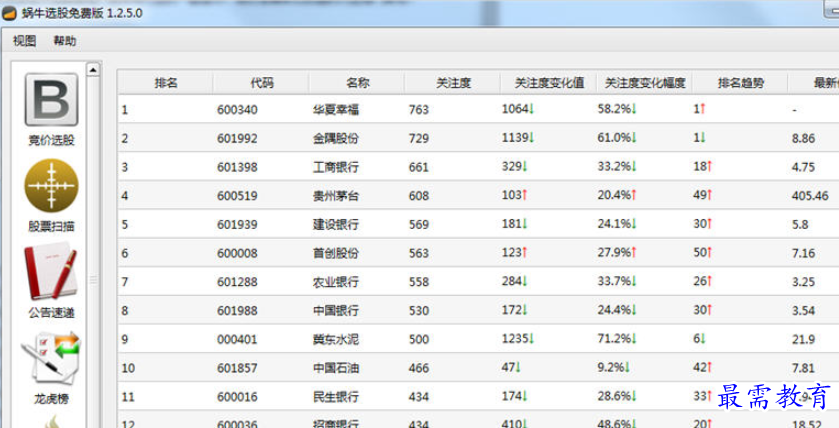The image size is (839, 428).
Task: Open the 龙虎榜 checklist icon
Action: pyautogui.click(x=51, y=357)
